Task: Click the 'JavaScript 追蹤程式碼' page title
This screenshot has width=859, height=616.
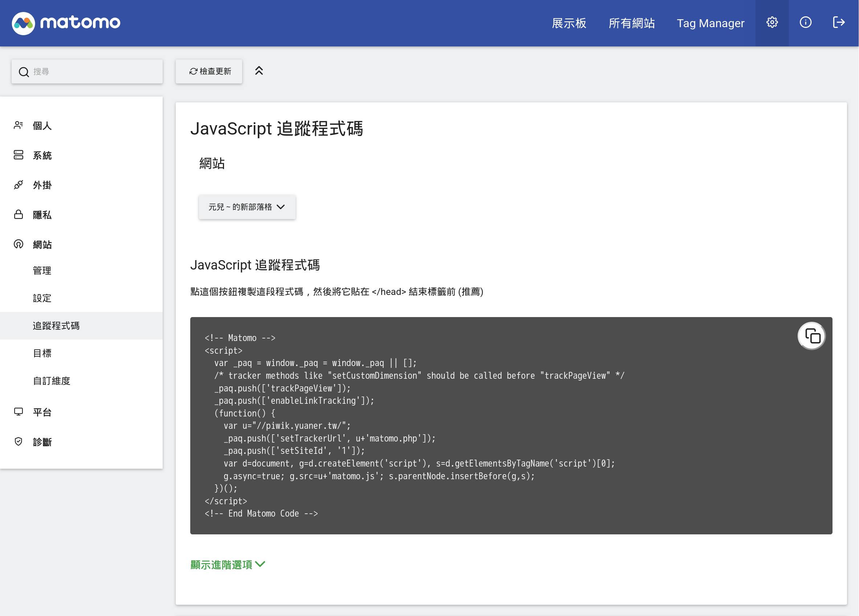Action: (x=277, y=129)
